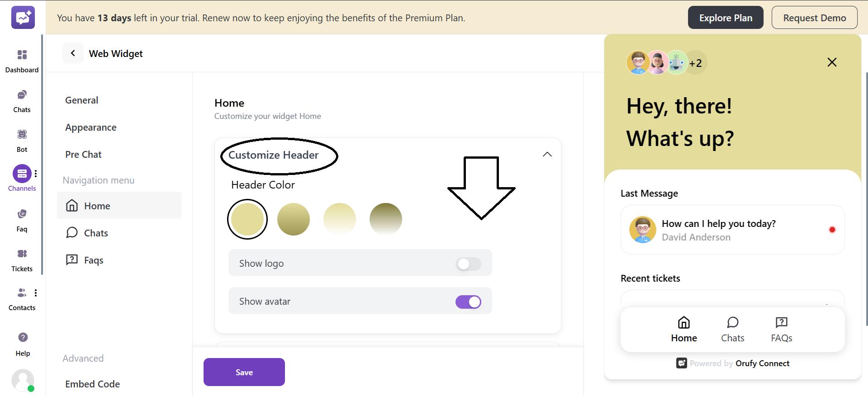868x396 pixels.
Task: Disable the Show avatar toggle
Action: click(468, 302)
